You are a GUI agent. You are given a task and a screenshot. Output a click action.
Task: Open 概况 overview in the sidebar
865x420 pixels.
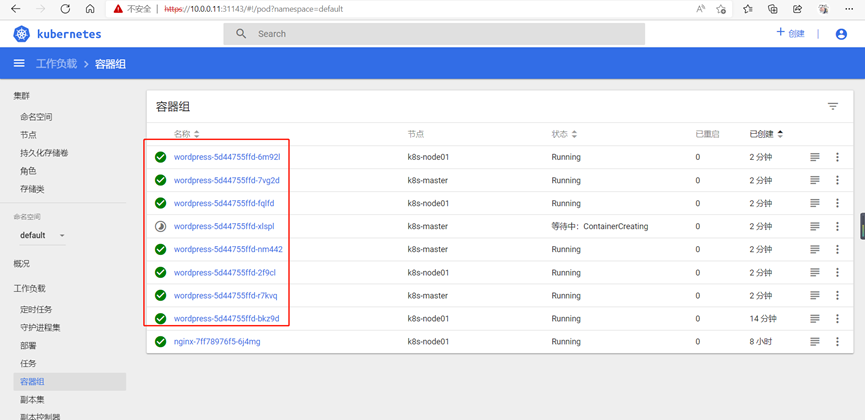coord(22,263)
